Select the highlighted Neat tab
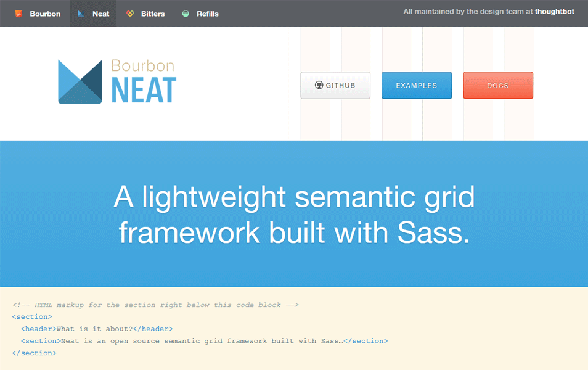This screenshot has height=370, width=588. (x=93, y=14)
